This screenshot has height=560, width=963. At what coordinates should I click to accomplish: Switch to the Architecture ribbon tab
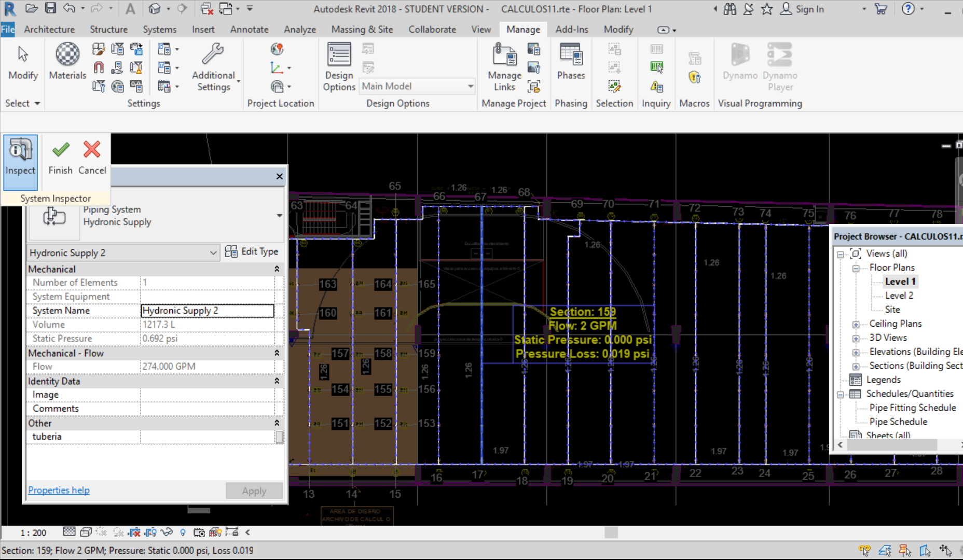tap(49, 29)
